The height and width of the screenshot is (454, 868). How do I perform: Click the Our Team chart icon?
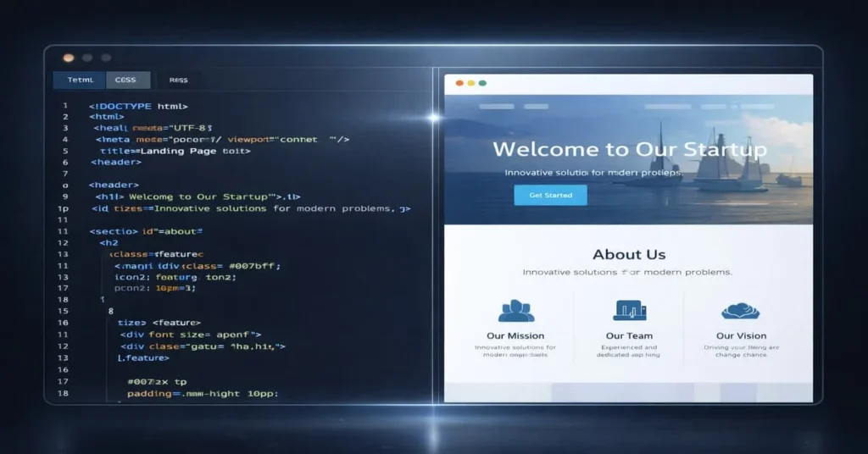[x=629, y=310]
